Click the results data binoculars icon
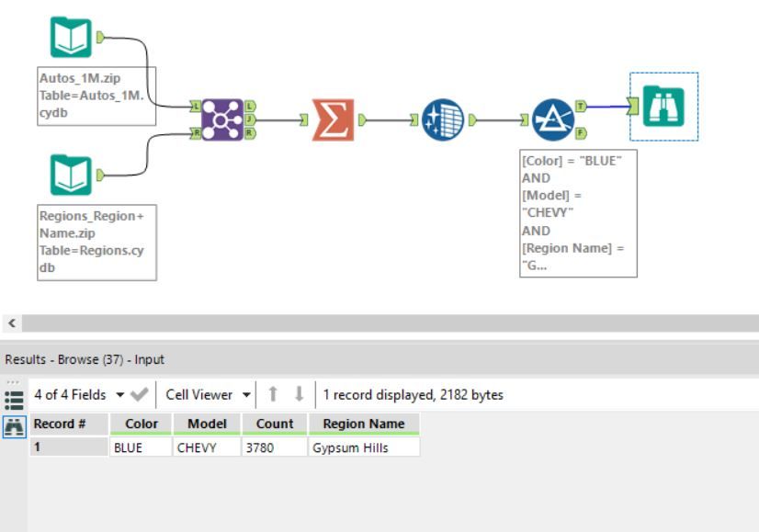Screen dimensions: 759x532 pos(14,426)
